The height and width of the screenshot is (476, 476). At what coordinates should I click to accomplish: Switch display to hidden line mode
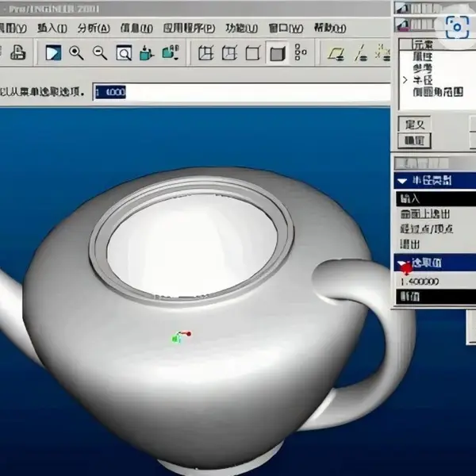click(x=229, y=53)
